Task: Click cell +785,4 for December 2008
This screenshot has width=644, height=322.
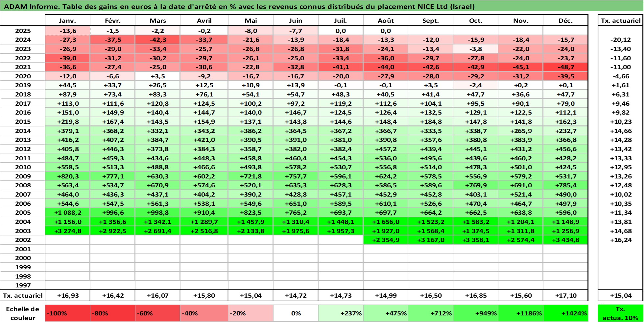Action: pyautogui.click(x=565, y=185)
